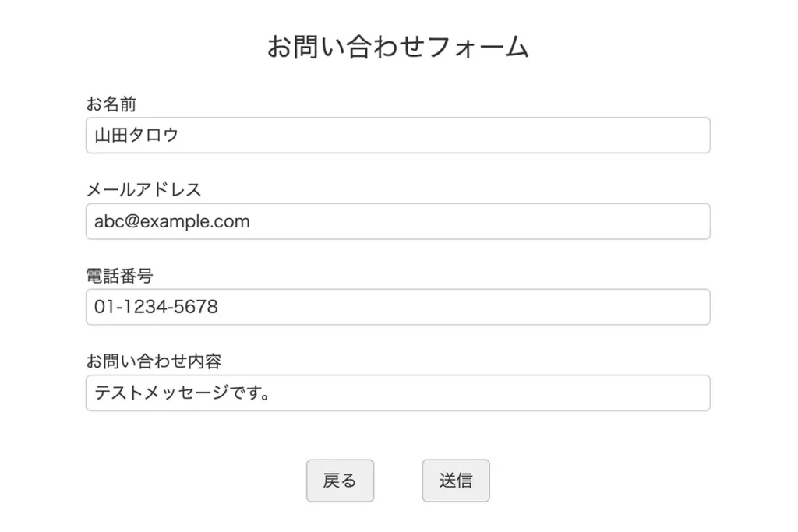Click the 電話番号 field label
The width and height of the screenshot is (798, 532).
[x=119, y=276]
